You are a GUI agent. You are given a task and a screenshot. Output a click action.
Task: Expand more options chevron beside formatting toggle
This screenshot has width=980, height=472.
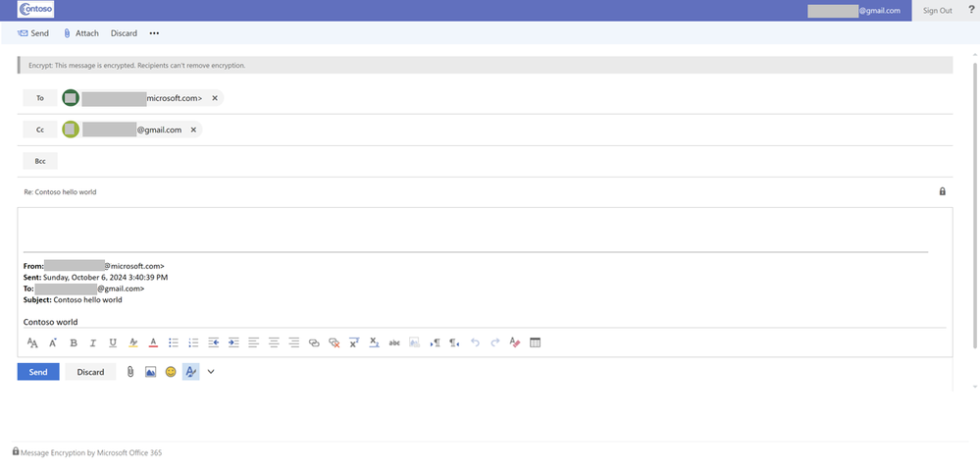211,372
